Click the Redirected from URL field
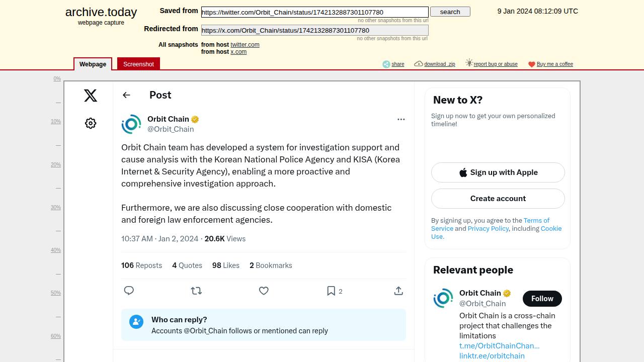Viewport: 644px width, 362px height. coord(315,30)
